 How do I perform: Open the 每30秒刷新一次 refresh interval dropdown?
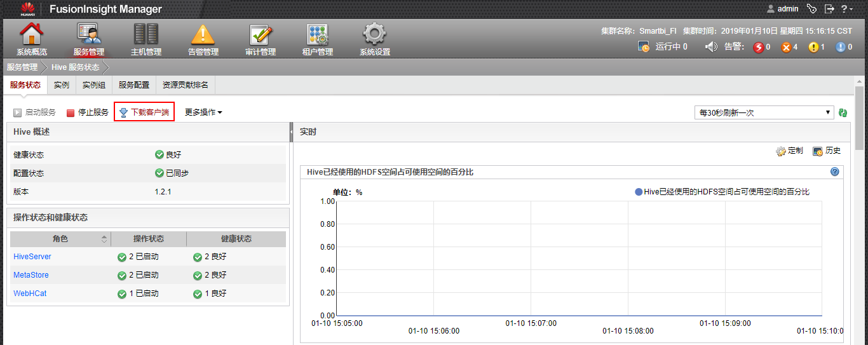coord(764,112)
